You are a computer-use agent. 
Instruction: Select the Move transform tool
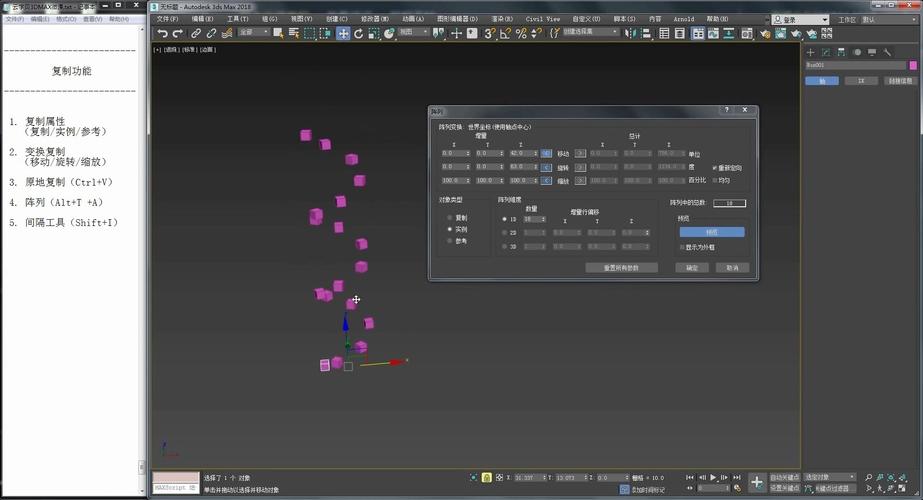tap(343, 33)
